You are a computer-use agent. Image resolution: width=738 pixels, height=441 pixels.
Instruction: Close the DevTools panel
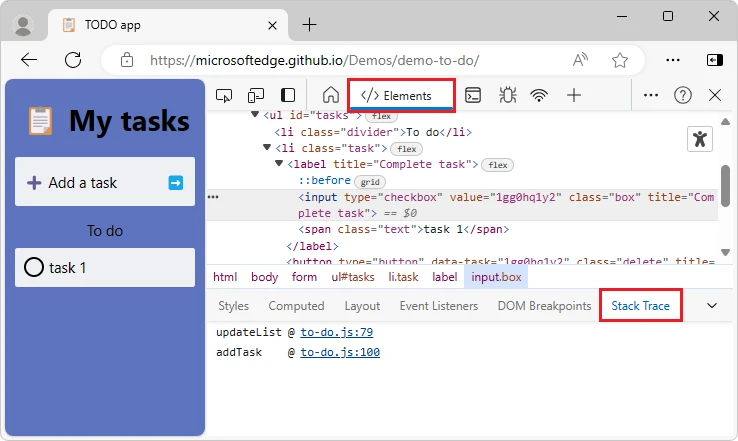(x=715, y=96)
